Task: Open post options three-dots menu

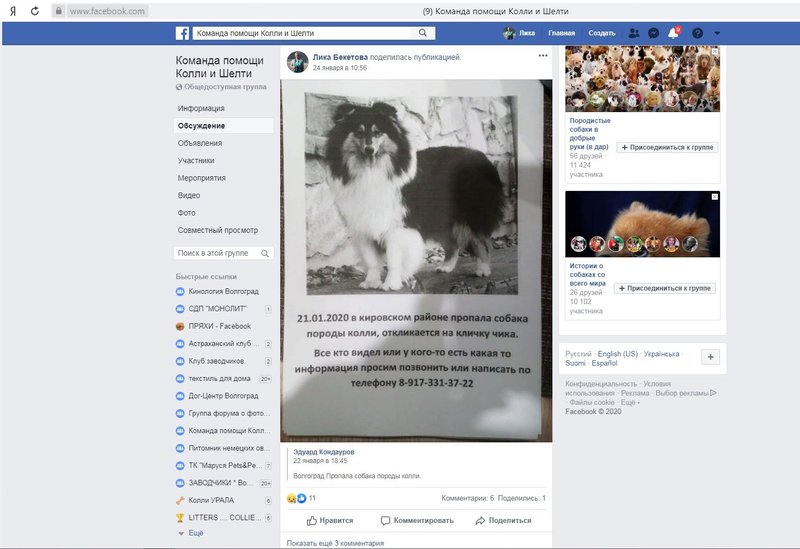Action: click(543, 56)
